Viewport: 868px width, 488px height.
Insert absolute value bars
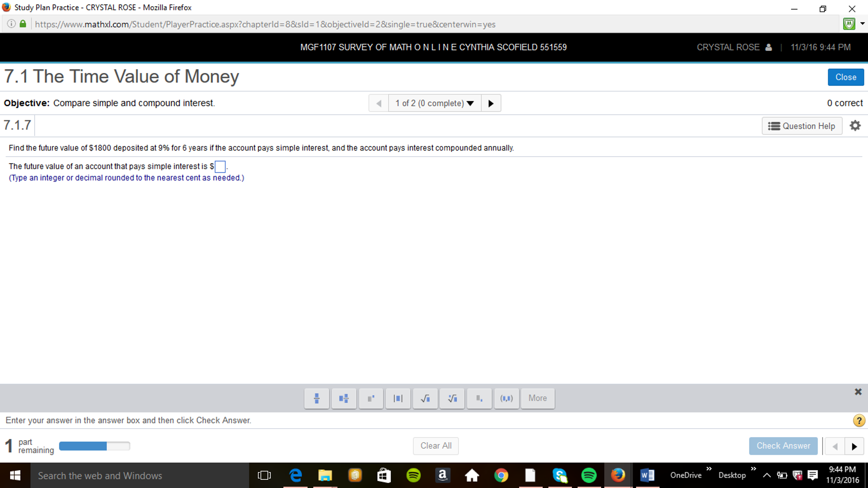pyautogui.click(x=398, y=398)
